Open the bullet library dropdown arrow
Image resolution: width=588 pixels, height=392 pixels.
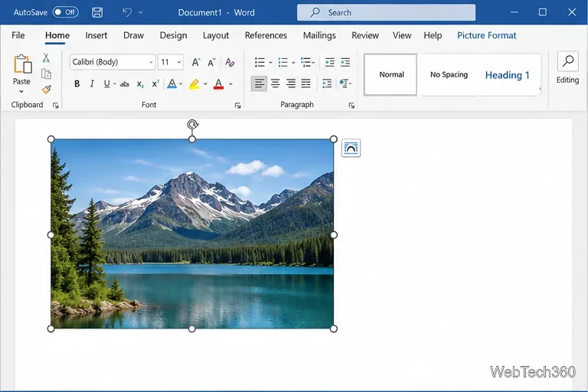pos(270,62)
